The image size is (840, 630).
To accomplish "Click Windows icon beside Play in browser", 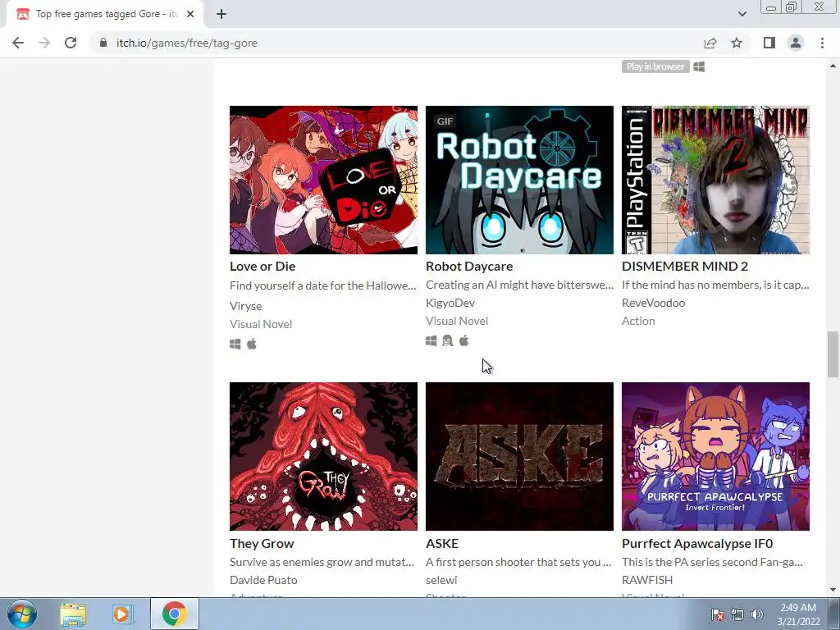I will tap(699, 66).
